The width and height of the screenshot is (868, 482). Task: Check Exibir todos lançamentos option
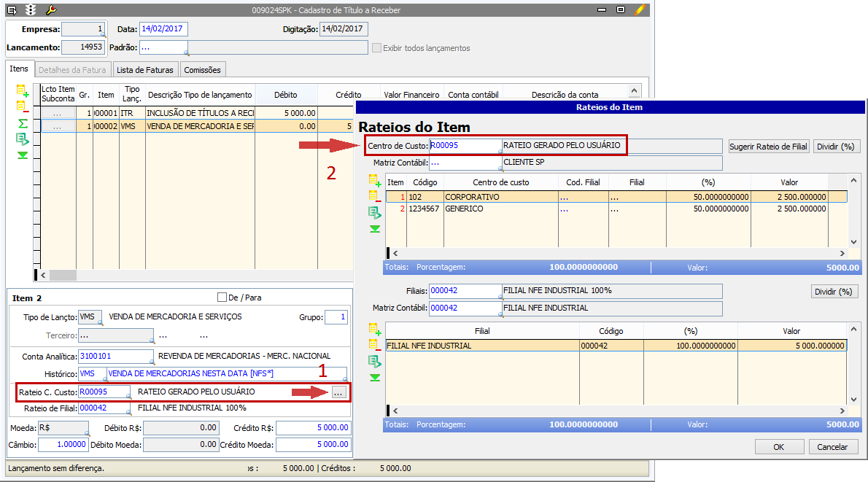click(376, 48)
